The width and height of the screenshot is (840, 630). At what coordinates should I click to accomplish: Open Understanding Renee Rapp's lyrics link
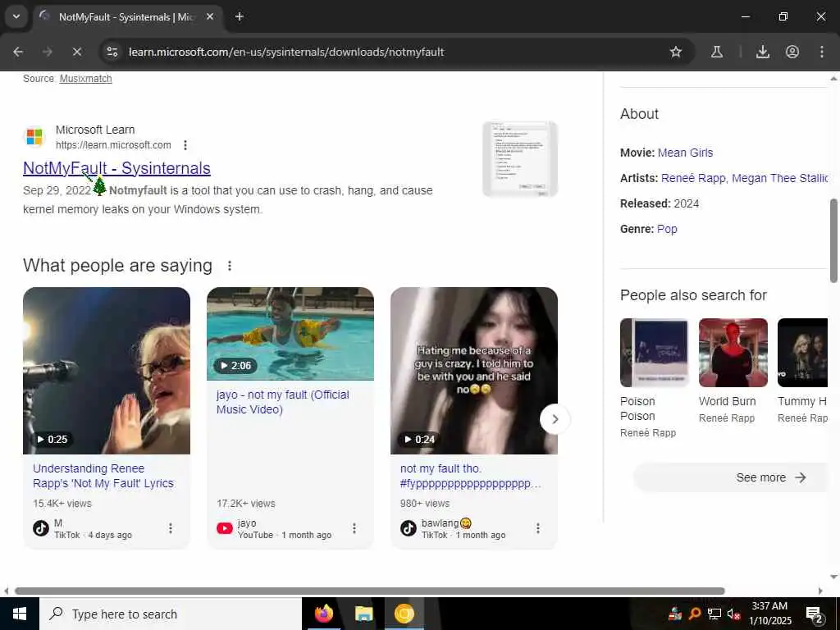click(103, 476)
